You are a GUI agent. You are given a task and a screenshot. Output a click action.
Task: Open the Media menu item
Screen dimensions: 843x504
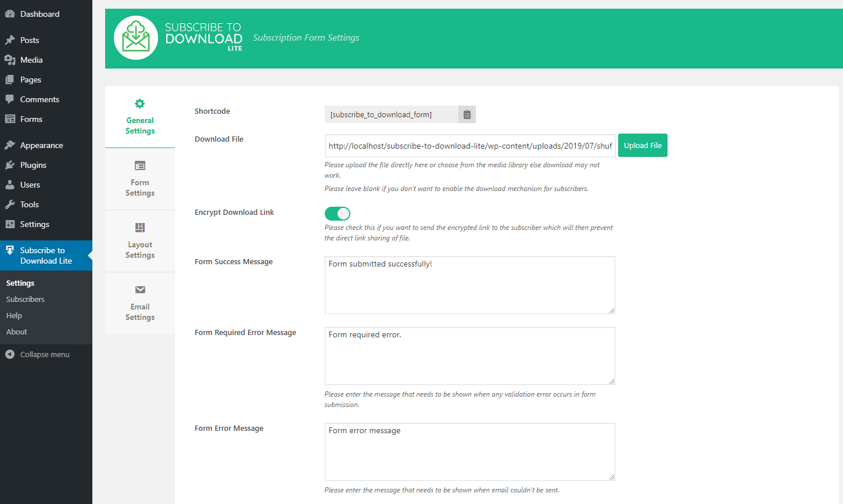46,60
